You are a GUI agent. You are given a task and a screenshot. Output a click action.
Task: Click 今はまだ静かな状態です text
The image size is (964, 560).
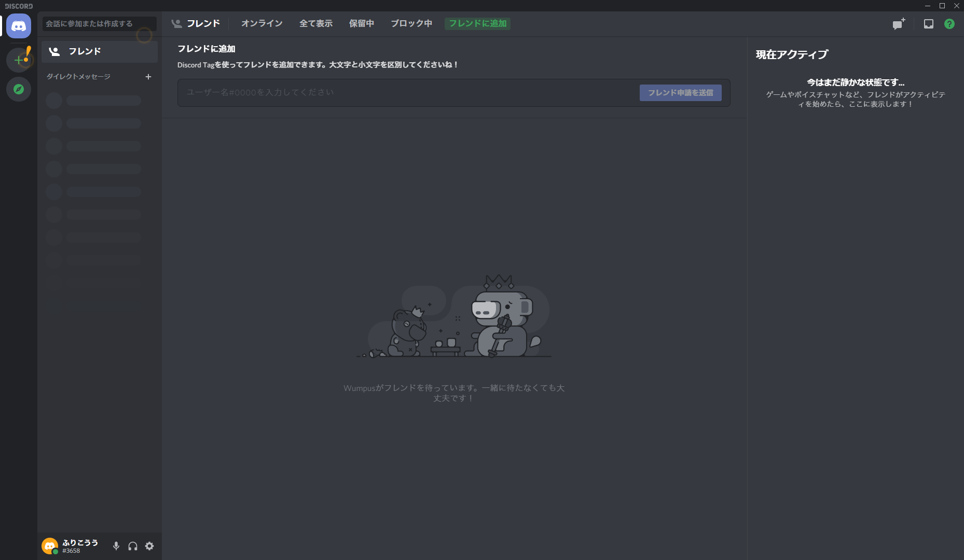coord(856,82)
